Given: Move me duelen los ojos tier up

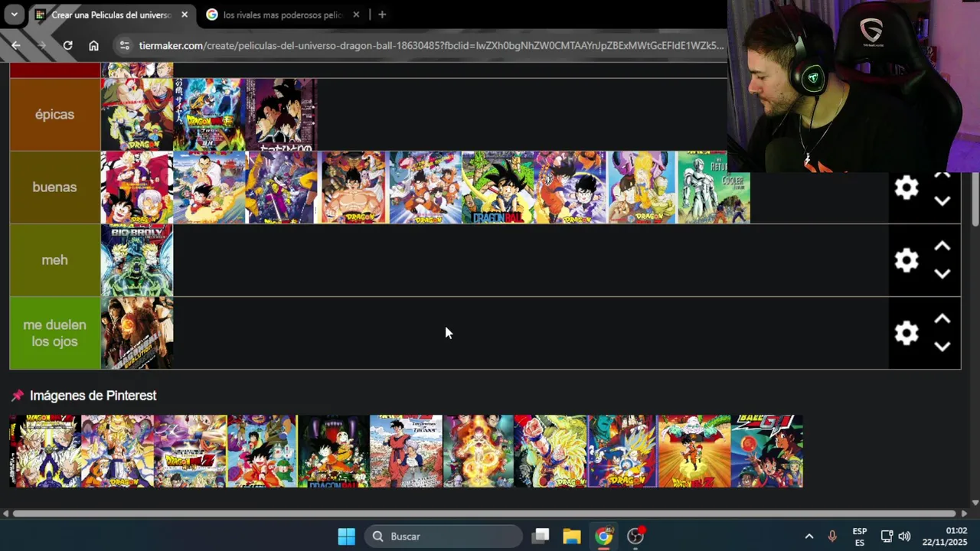Looking at the screenshot, I should tap(942, 319).
